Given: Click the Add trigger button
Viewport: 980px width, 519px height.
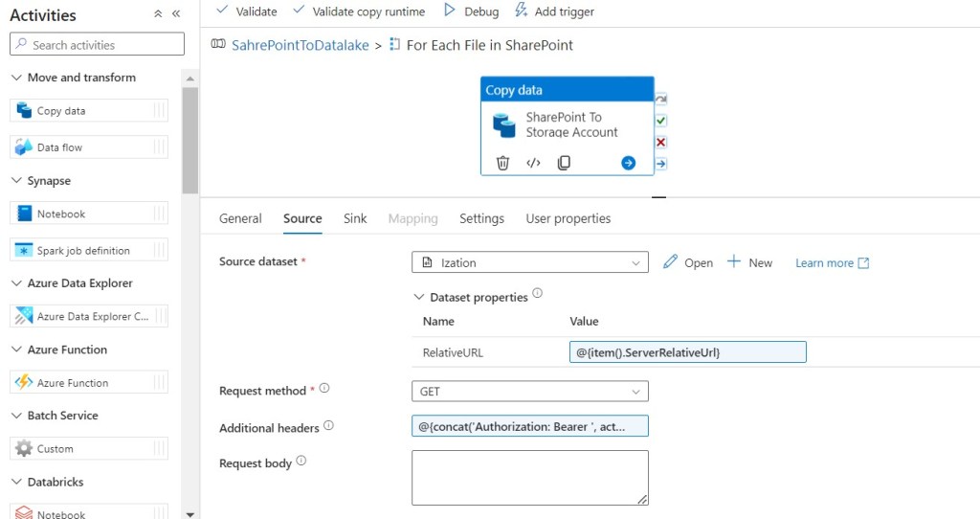Looking at the screenshot, I should point(554,11).
